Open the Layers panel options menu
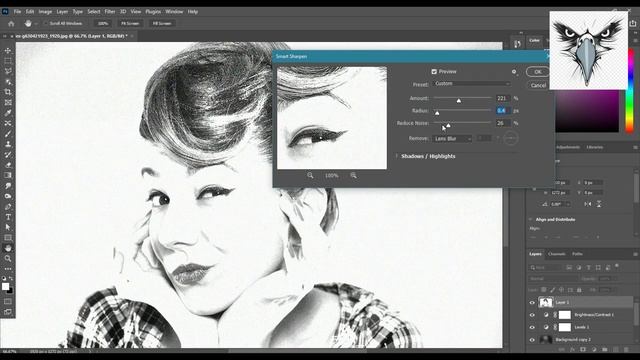 click(635, 254)
